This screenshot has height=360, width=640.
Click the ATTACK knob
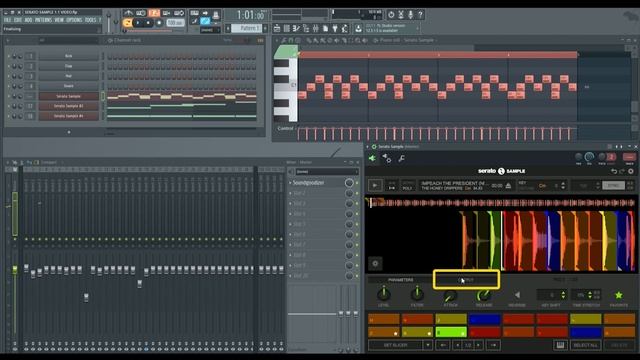pyautogui.click(x=450, y=296)
